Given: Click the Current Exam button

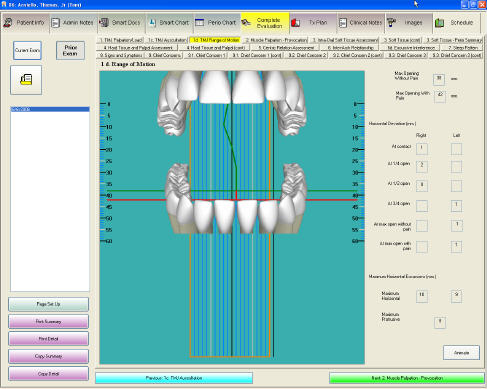Looking at the screenshot, I should click(27, 50).
